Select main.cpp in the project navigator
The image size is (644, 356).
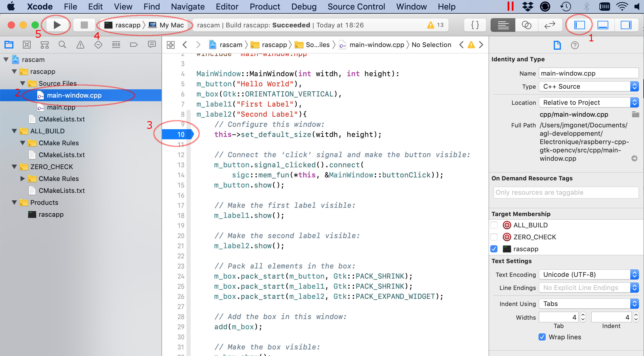61,107
